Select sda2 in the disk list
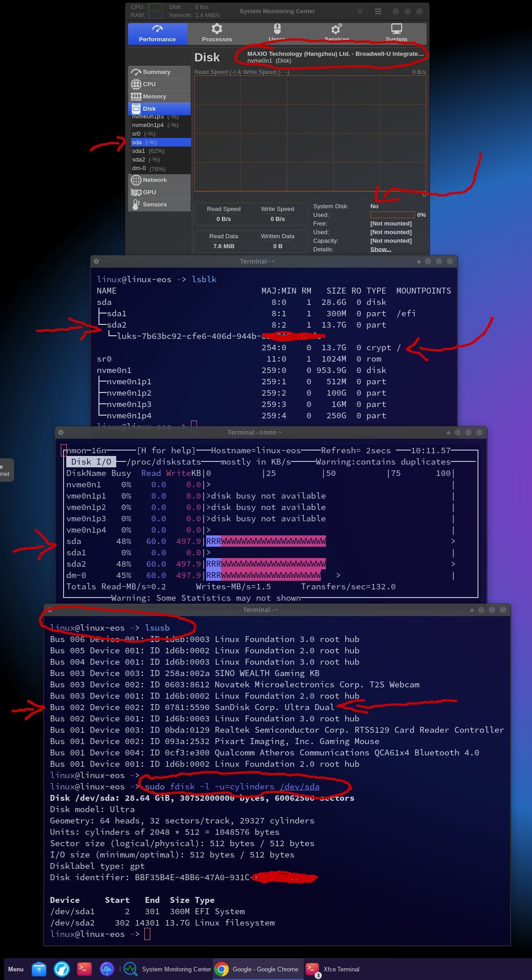This screenshot has height=980, width=532. 161,160
